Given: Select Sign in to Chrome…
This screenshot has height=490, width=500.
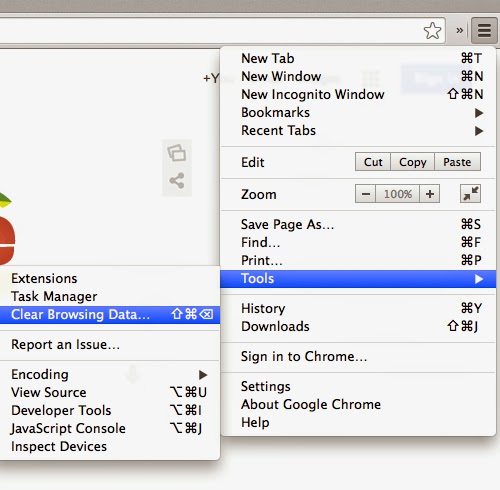Looking at the screenshot, I should click(x=358, y=357).
